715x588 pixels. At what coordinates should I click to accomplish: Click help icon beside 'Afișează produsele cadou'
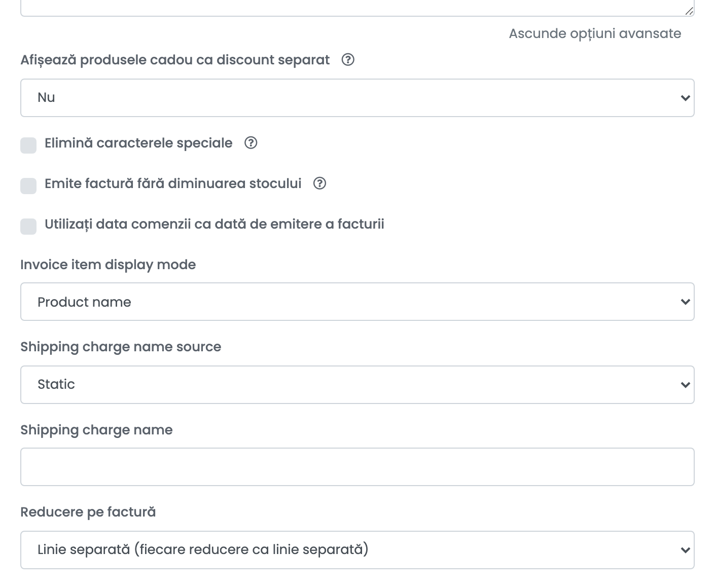click(x=348, y=60)
